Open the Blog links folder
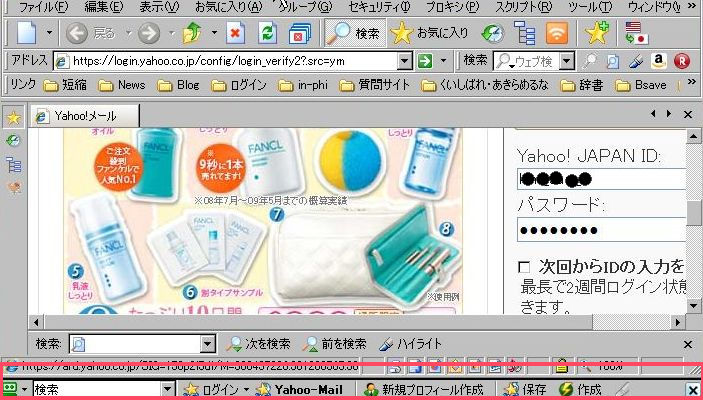Screen dimensions: 703x400 click(178, 85)
